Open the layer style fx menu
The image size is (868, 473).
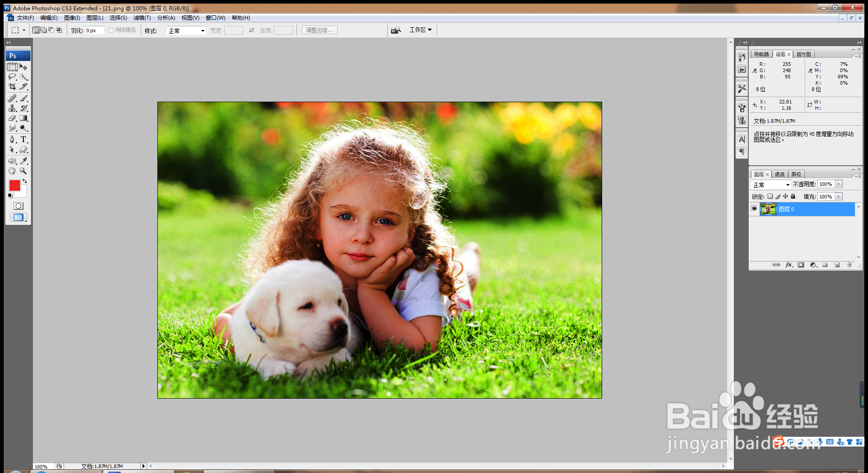(x=789, y=265)
